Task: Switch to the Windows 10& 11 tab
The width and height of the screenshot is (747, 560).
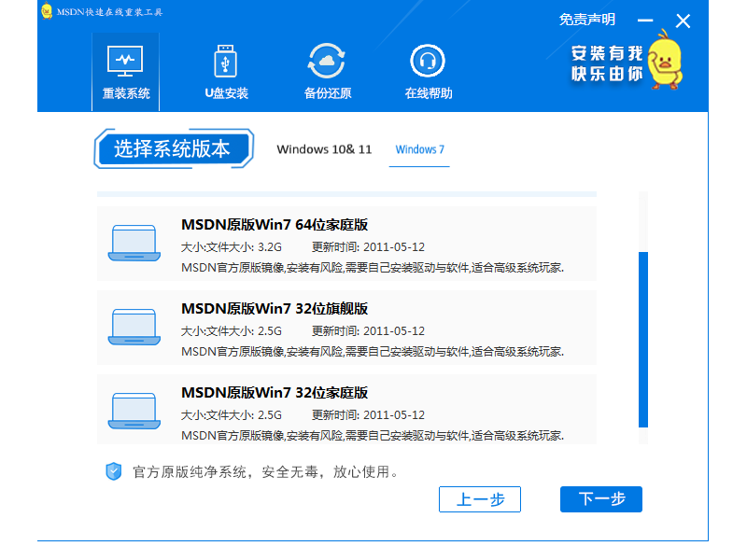Action: 323,149
